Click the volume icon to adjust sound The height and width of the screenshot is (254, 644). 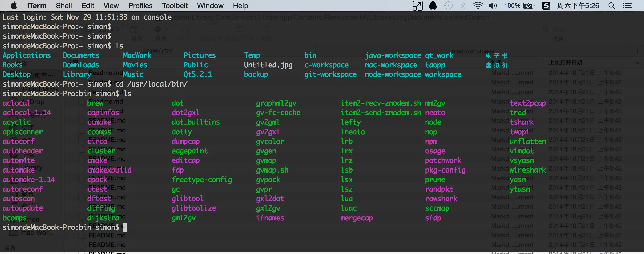point(493,6)
